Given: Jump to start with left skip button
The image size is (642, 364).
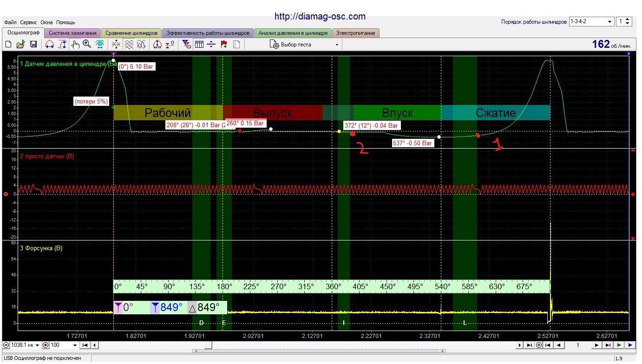Looking at the screenshot, I should [85, 345].
